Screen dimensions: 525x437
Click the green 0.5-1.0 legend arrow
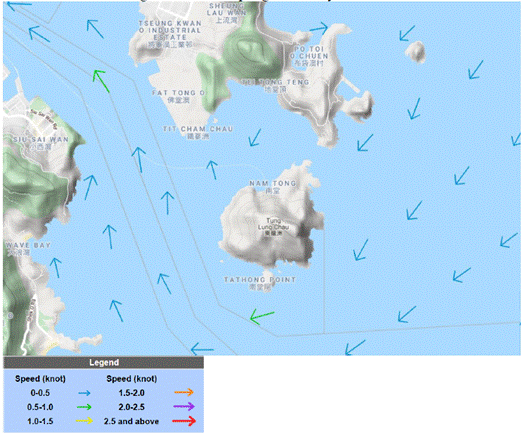pos(84,407)
